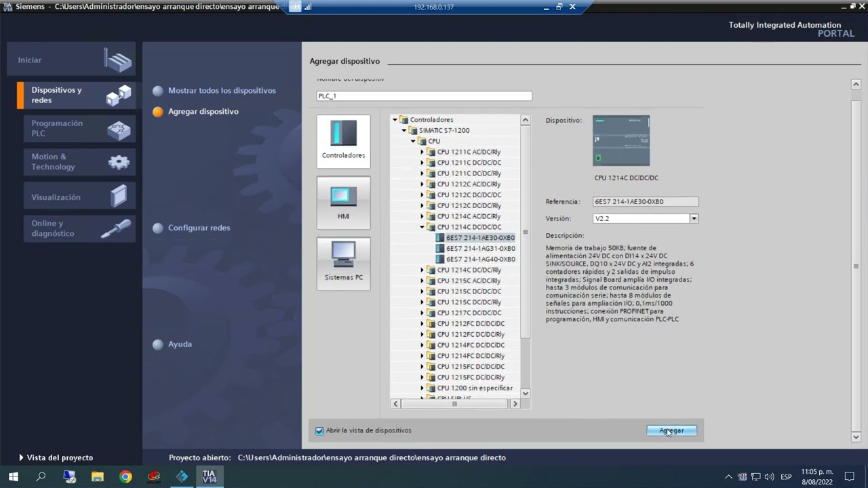The height and width of the screenshot is (488, 868).
Task: Open the Versión dropdown
Action: coord(694,218)
